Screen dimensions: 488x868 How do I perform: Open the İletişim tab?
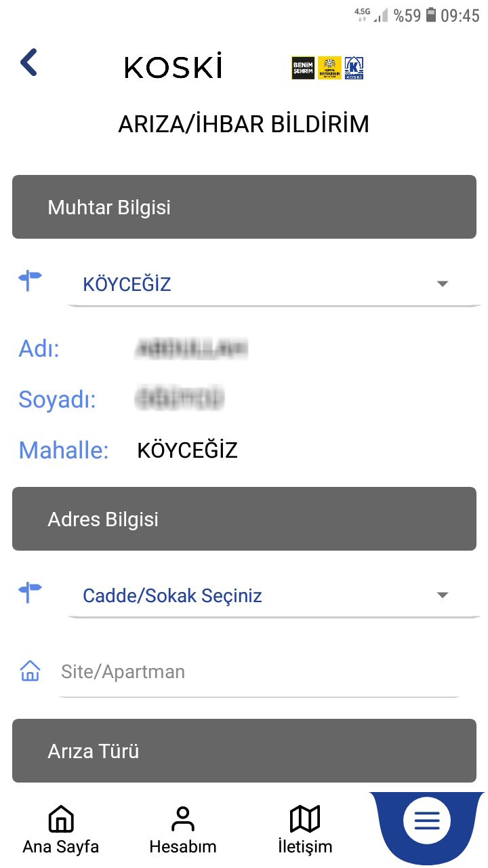[305, 829]
